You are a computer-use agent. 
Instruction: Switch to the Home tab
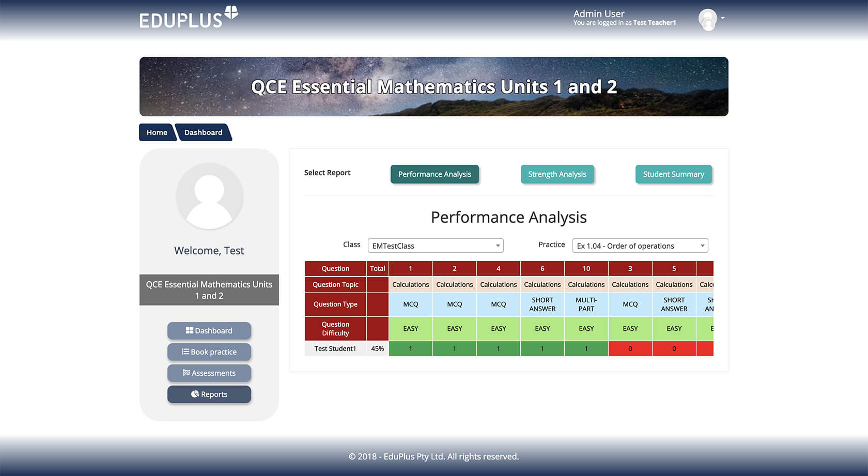point(157,132)
